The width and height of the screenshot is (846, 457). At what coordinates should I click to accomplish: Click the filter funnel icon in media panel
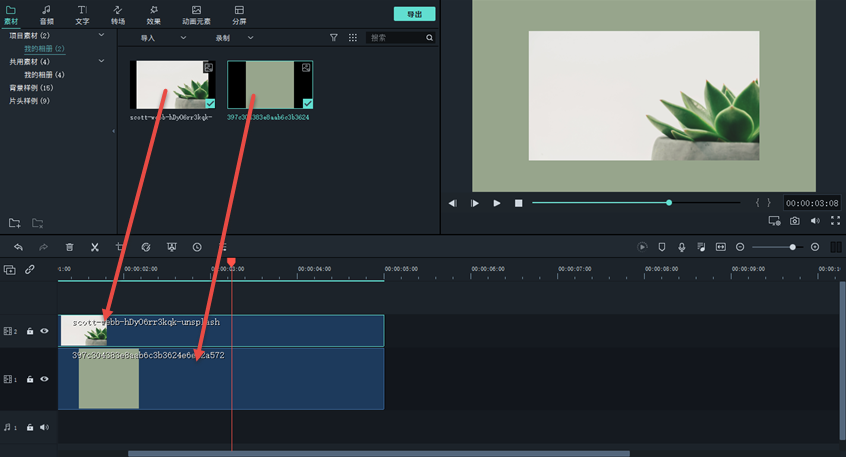click(334, 37)
